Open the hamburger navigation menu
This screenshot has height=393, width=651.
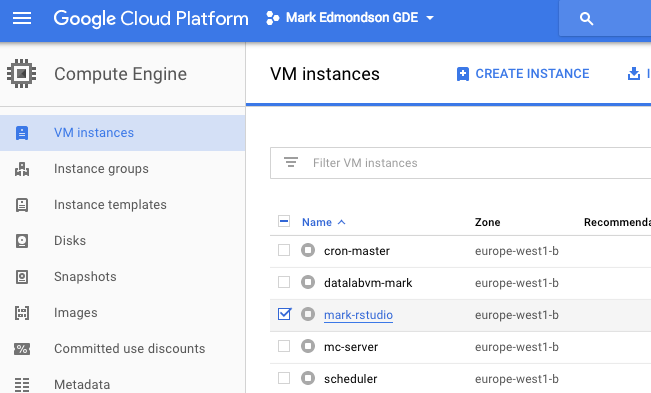click(x=22, y=18)
